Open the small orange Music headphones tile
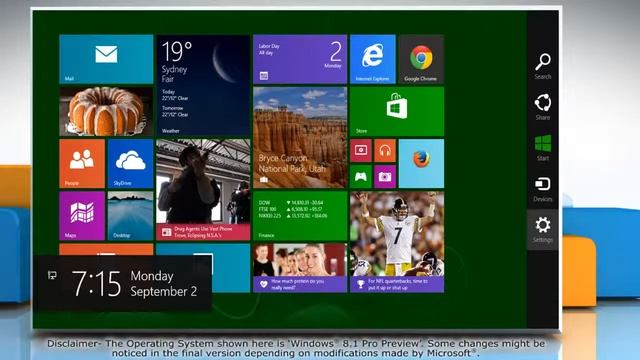Viewport: 640px width, 360px height. (385, 151)
